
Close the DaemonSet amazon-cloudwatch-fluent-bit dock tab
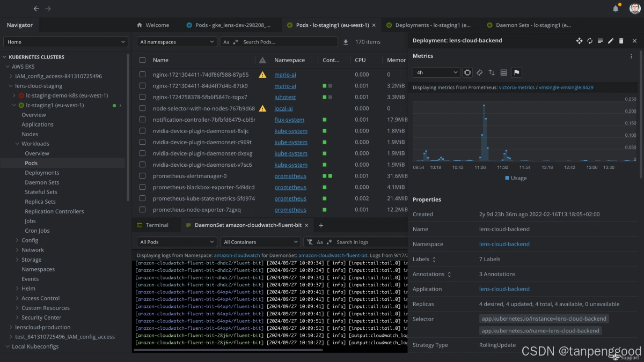click(x=308, y=225)
